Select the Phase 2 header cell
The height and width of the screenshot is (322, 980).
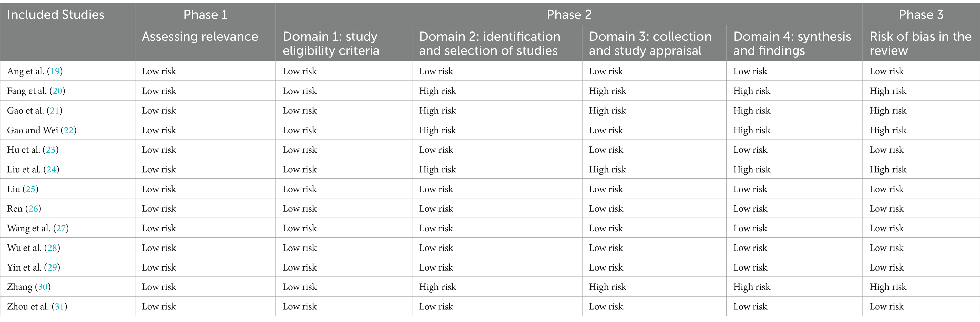(569, 15)
